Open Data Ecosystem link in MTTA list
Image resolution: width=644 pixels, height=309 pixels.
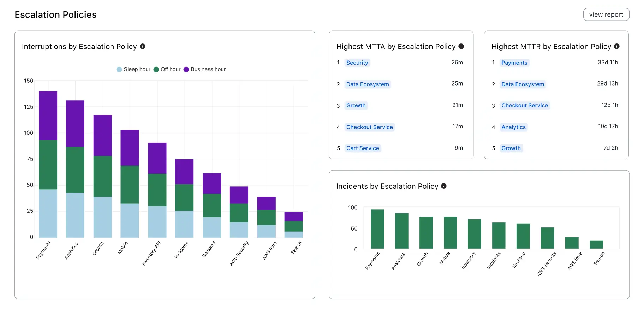pyautogui.click(x=368, y=84)
